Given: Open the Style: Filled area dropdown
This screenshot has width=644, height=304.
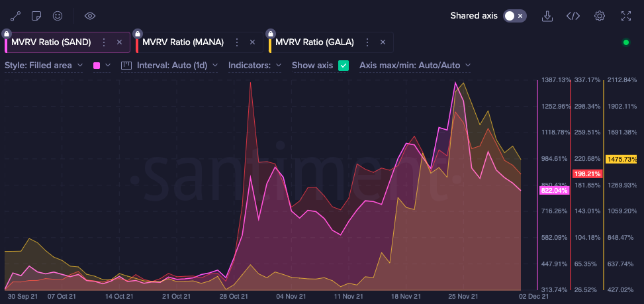Looking at the screenshot, I should click(x=44, y=66).
